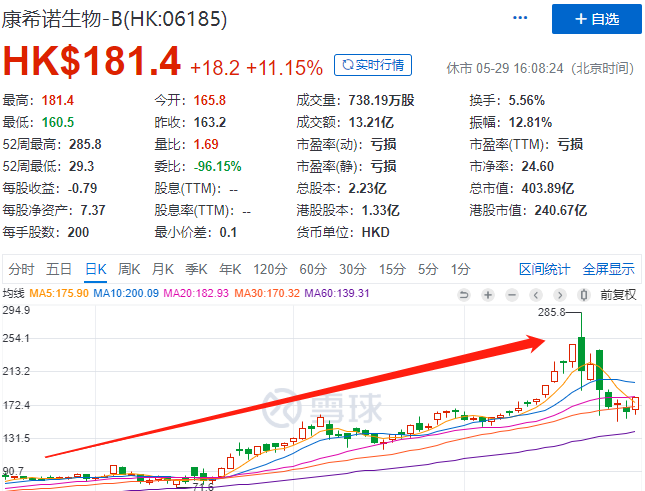
Task: Click the MA30:170.32 moving average label
Action: (x=267, y=293)
